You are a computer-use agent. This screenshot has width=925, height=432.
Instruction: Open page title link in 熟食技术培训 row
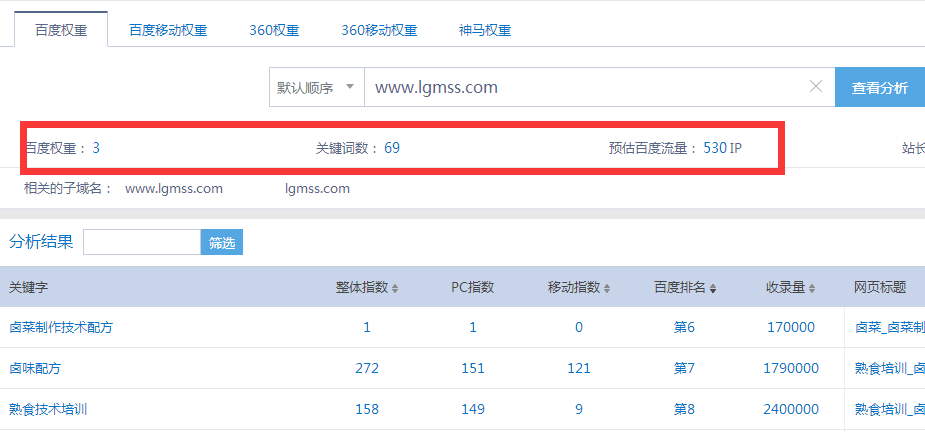coord(890,409)
